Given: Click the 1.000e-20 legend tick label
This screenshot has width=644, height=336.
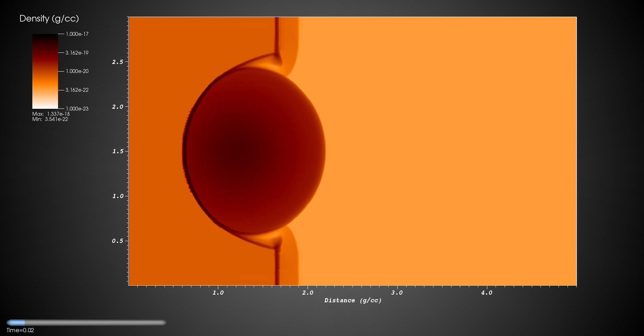Looking at the screenshot, I should [77, 71].
